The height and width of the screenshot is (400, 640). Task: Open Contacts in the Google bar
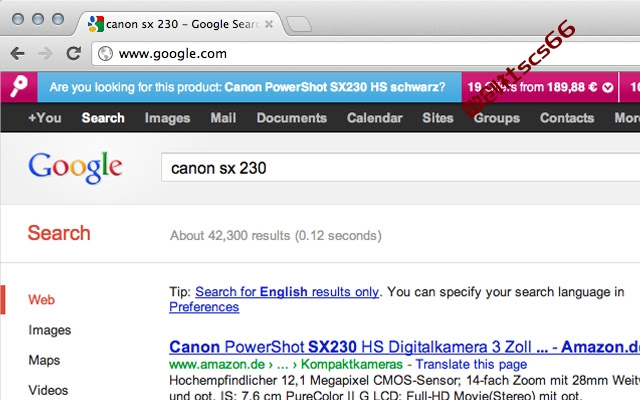tap(567, 118)
